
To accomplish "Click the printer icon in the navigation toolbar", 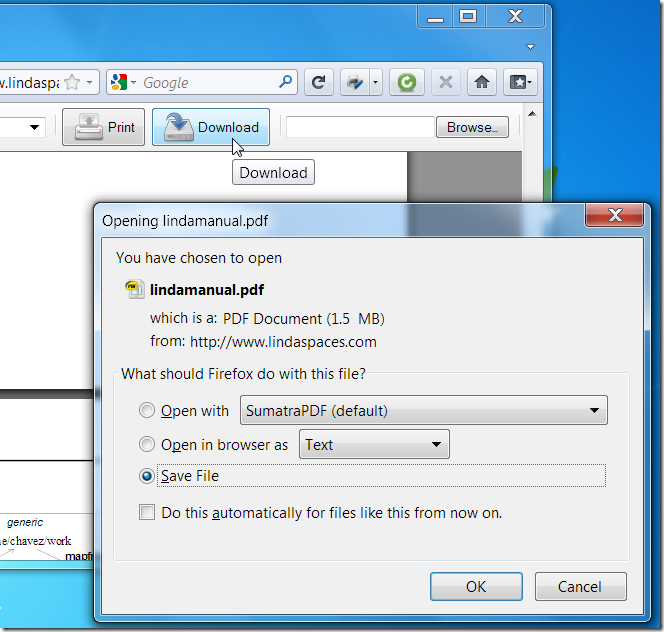I will (355, 82).
